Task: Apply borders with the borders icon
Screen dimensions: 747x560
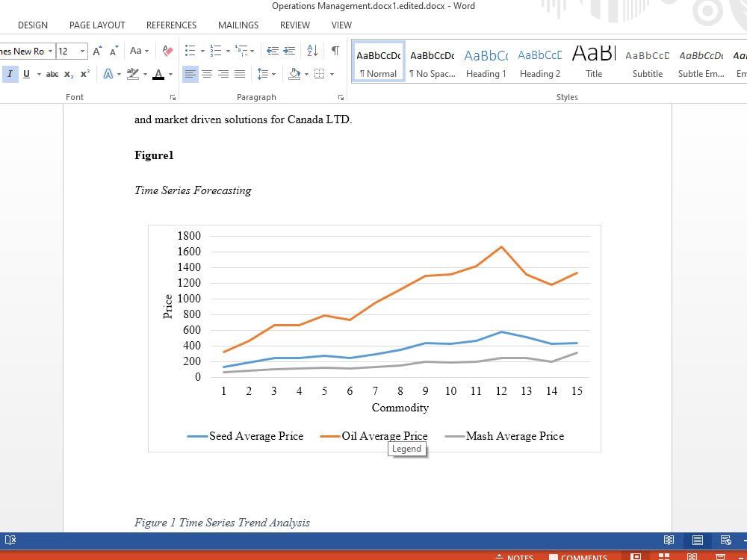Action: coord(320,74)
